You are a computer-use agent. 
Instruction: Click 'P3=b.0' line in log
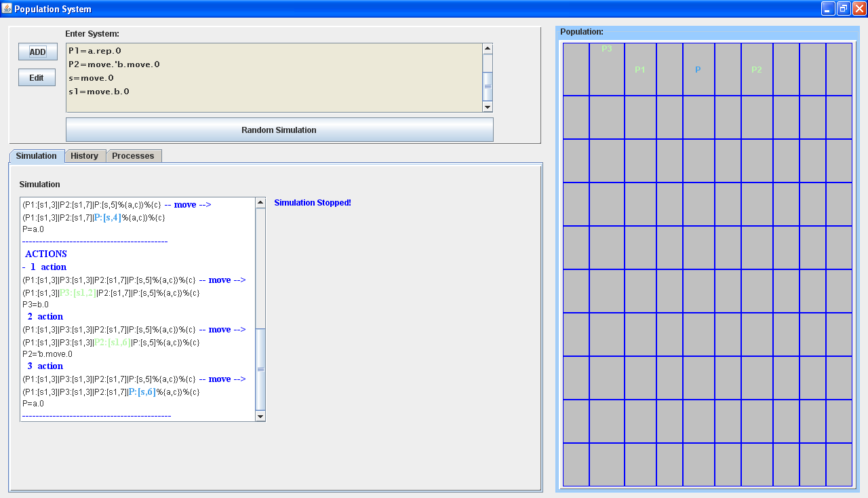pos(35,305)
